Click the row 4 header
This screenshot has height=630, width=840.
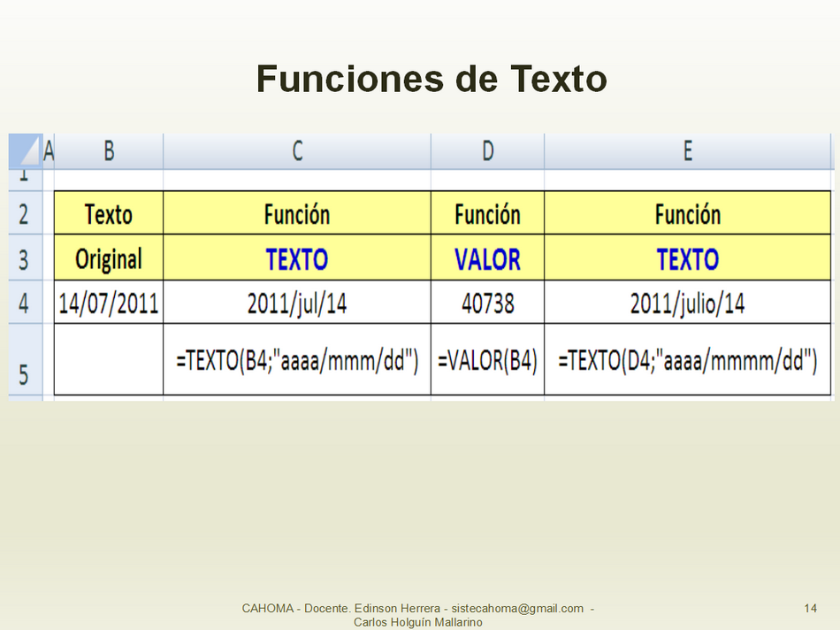click(x=24, y=303)
